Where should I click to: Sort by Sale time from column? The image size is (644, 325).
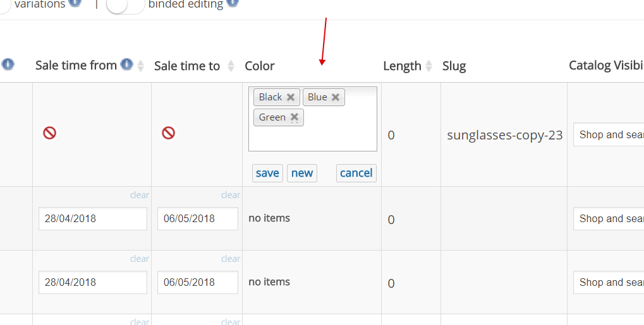[x=141, y=66]
